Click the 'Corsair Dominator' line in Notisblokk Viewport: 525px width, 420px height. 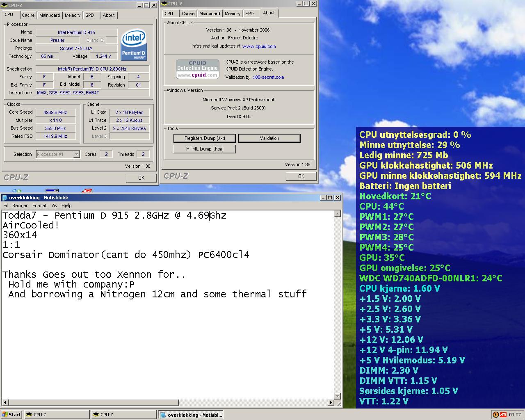point(126,255)
